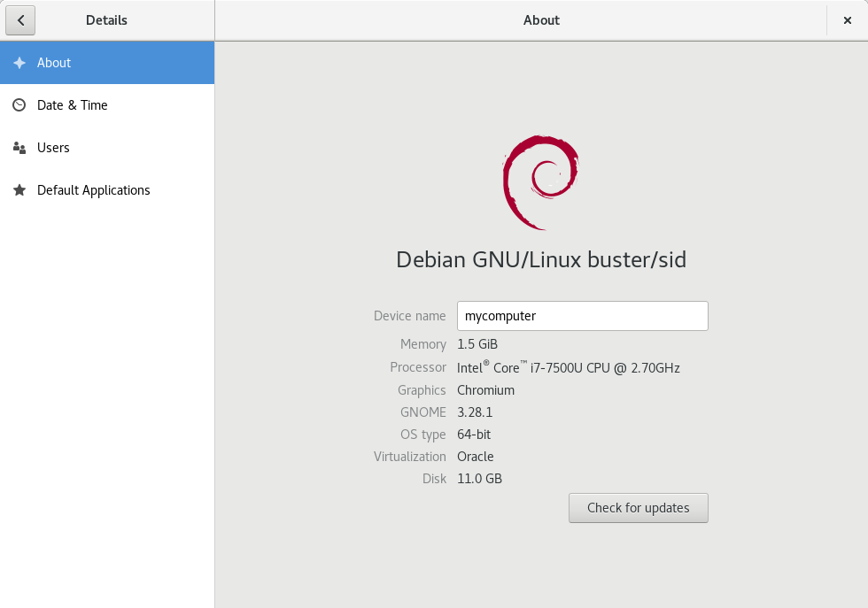Screen dimensions: 868x608
Task: Click the Memory label
Action: (423, 344)
